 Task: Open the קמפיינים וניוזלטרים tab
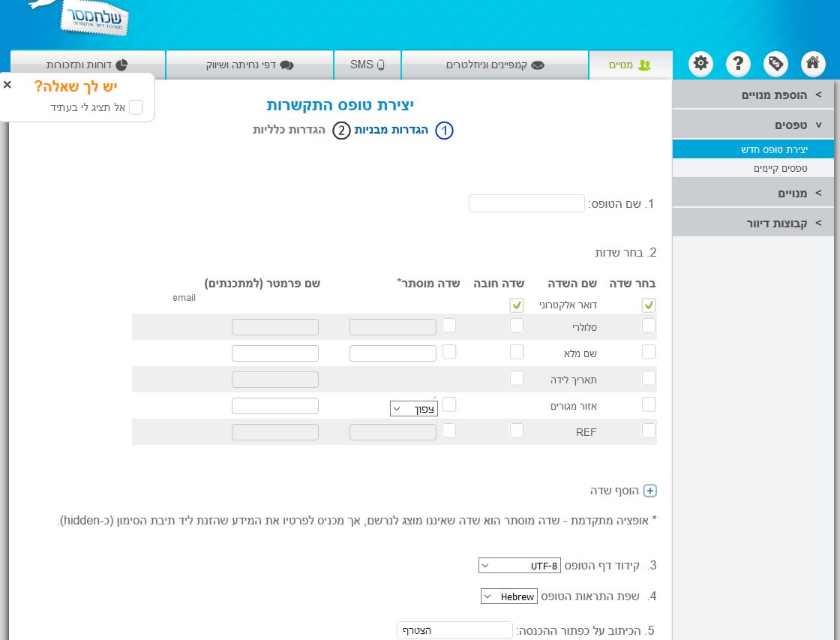coord(495,65)
